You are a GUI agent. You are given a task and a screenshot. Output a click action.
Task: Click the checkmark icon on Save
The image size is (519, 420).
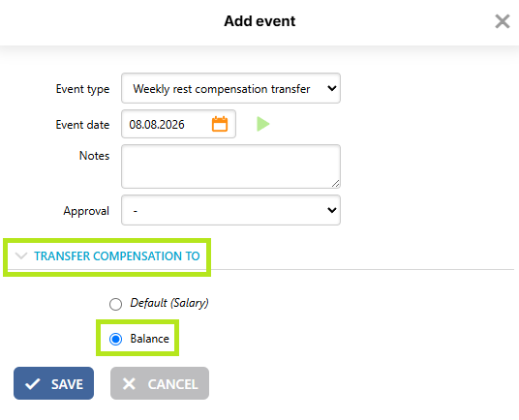tap(33, 384)
